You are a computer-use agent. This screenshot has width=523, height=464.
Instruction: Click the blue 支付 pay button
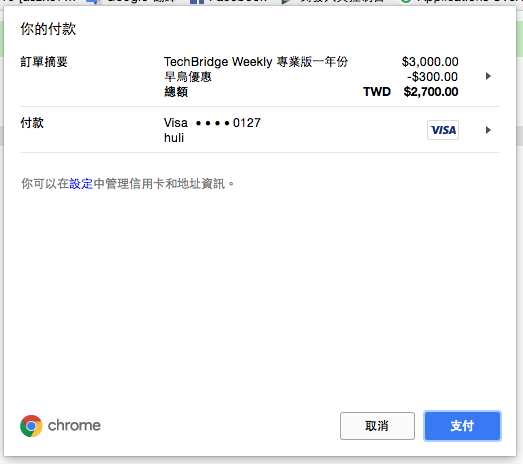pyautogui.click(x=462, y=426)
